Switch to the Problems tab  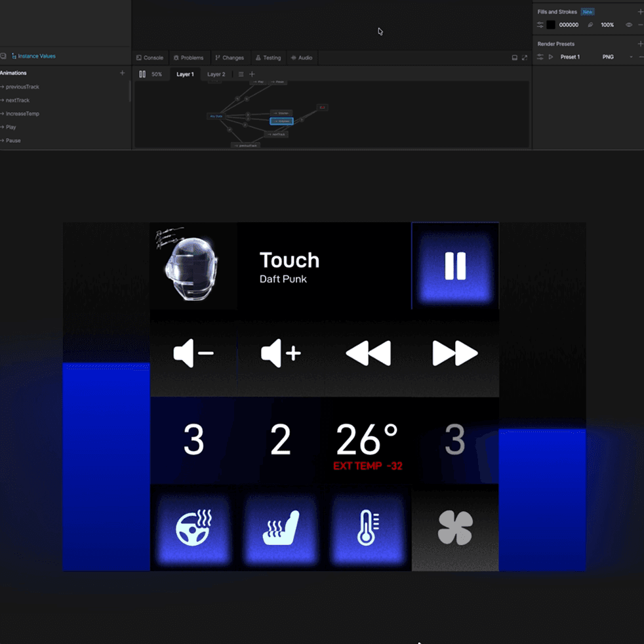[188, 58]
